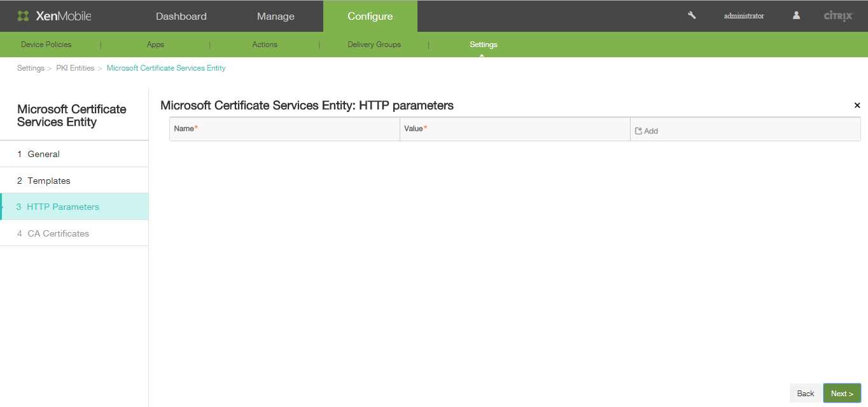Open the Templates step

pos(48,181)
